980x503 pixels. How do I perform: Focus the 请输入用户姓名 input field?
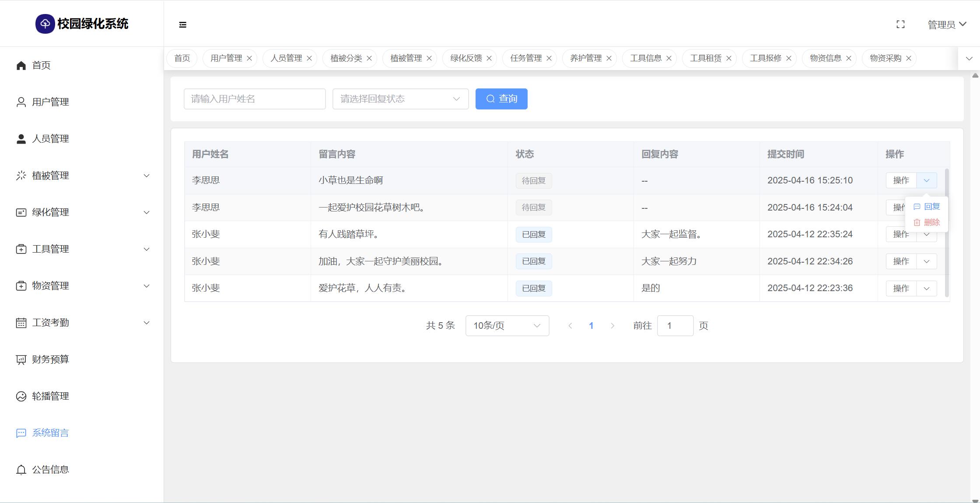click(255, 99)
